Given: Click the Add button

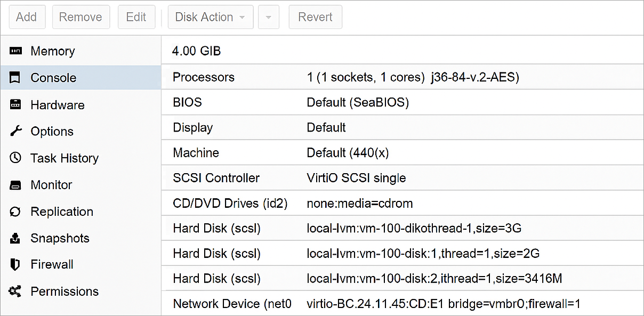Looking at the screenshot, I should click(x=27, y=17).
